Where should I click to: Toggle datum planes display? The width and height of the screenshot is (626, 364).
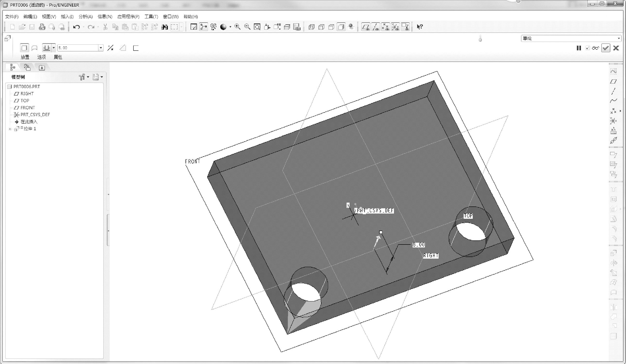tap(366, 27)
